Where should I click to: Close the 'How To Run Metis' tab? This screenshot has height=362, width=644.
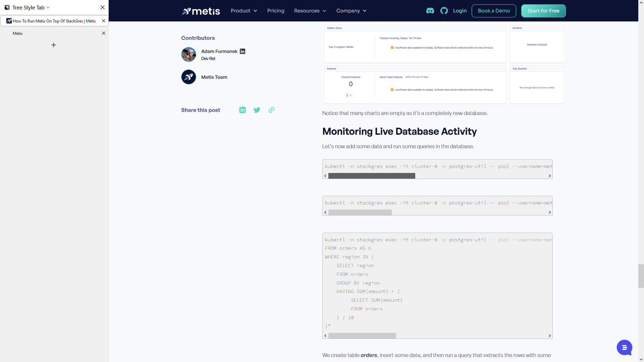point(104,21)
